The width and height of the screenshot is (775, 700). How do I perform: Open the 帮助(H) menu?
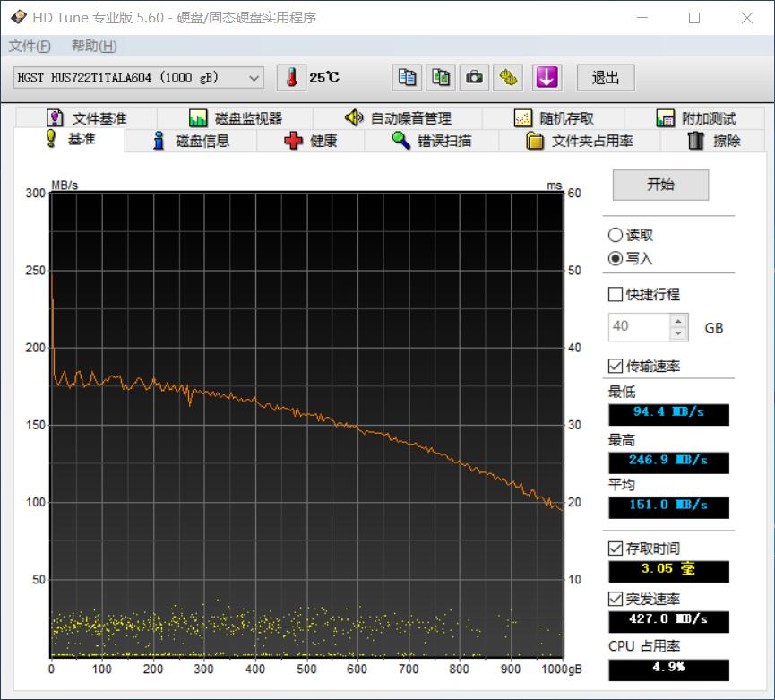(94, 46)
